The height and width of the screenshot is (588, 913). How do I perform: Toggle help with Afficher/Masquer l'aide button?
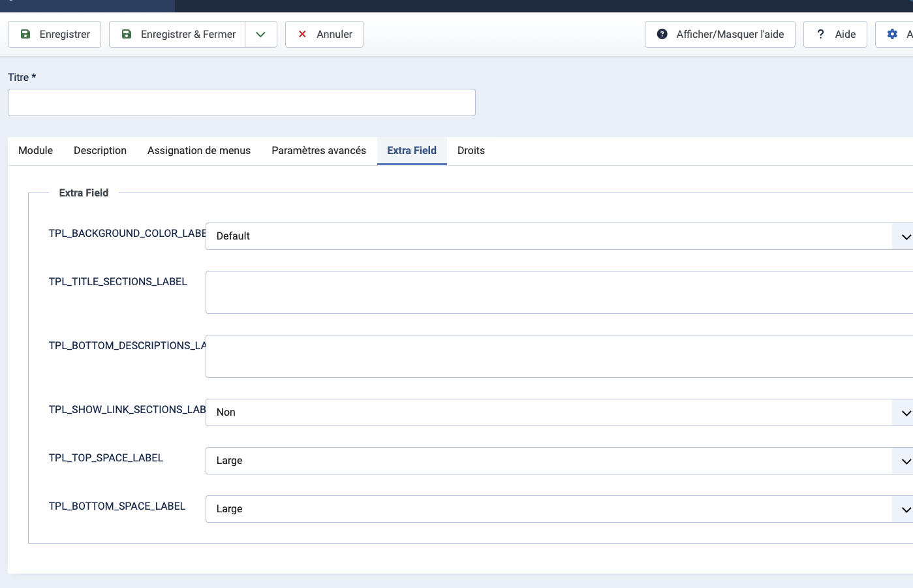[x=720, y=35]
